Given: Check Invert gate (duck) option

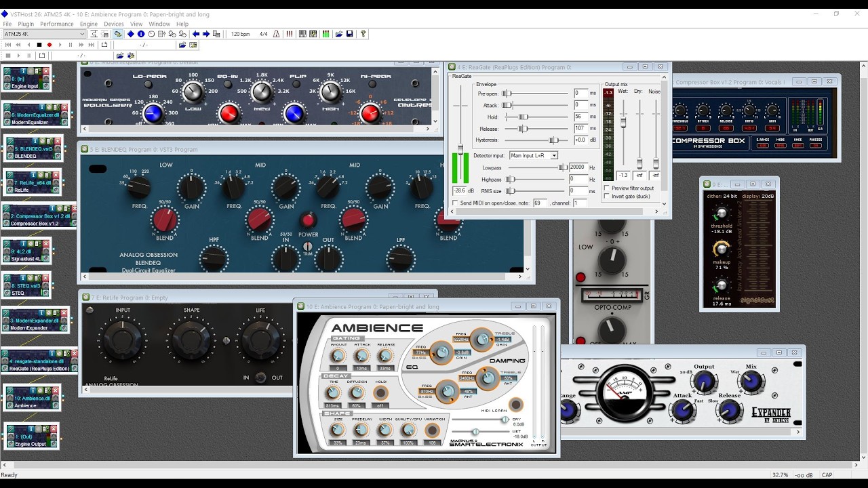Looking at the screenshot, I should click(x=606, y=196).
